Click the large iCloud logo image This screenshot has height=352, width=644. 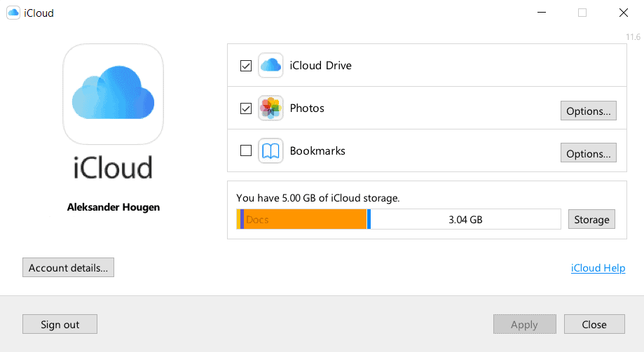(x=114, y=94)
